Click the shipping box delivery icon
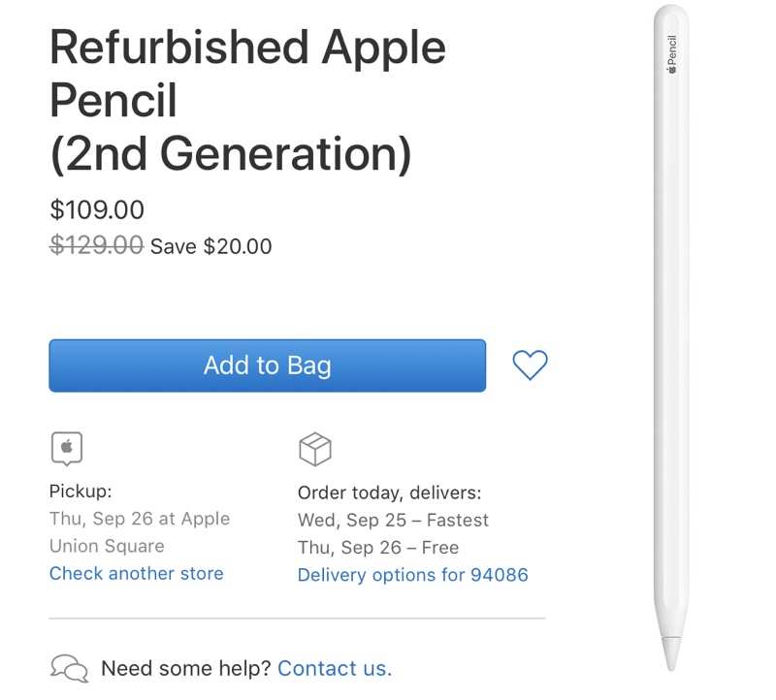The width and height of the screenshot is (776, 700). (315, 449)
